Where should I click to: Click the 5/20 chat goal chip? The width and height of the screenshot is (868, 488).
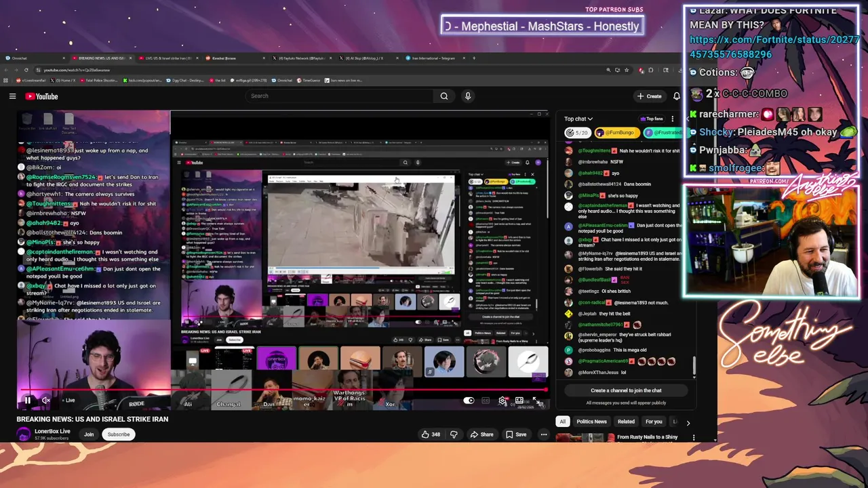pyautogui.click(x=578, y=133)
